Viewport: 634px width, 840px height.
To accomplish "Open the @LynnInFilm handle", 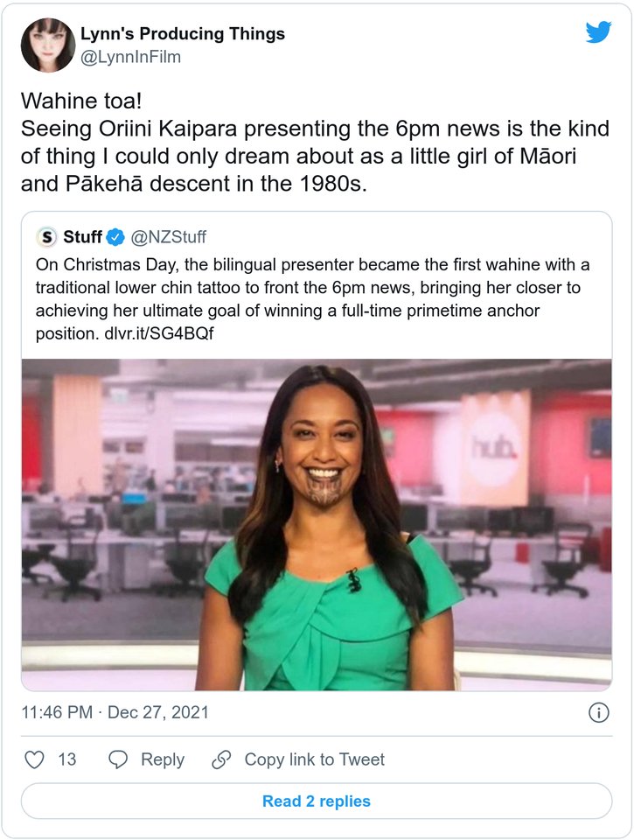I will [130, 57].
